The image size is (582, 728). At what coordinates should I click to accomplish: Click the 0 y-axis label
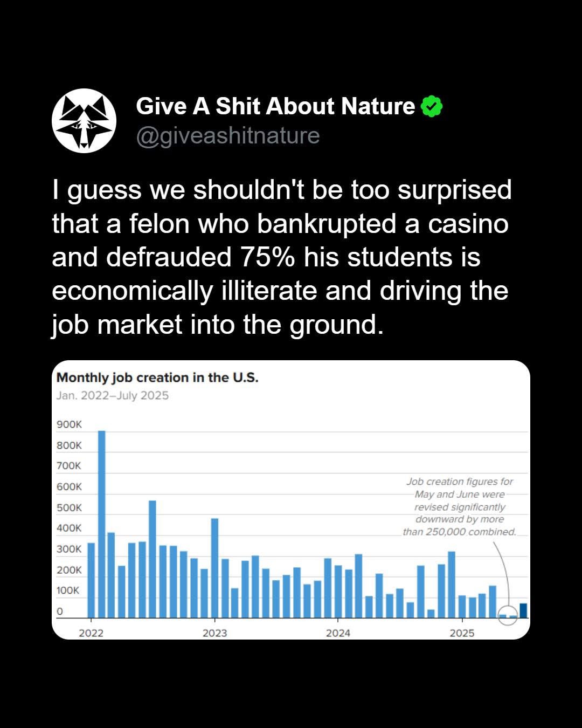click(60, 612)
